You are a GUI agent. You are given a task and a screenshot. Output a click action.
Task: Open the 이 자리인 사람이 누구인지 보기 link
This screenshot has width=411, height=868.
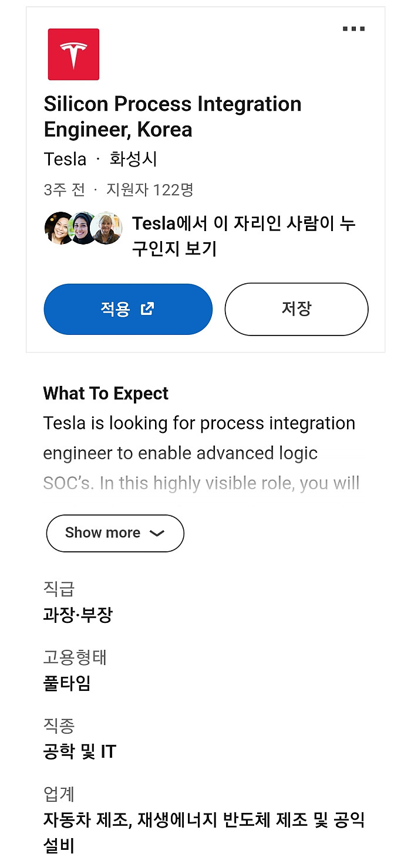pos(244,234)
